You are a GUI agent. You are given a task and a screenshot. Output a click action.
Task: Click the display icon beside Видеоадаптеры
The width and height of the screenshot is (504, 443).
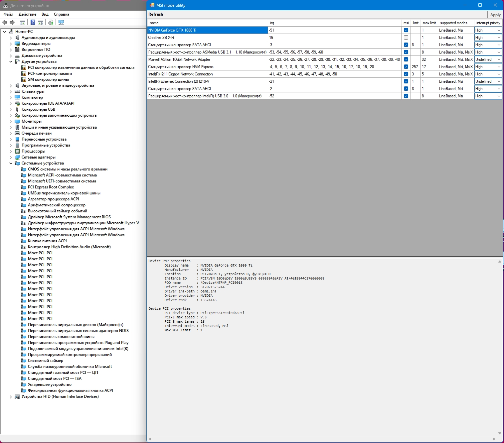[17, 44]
